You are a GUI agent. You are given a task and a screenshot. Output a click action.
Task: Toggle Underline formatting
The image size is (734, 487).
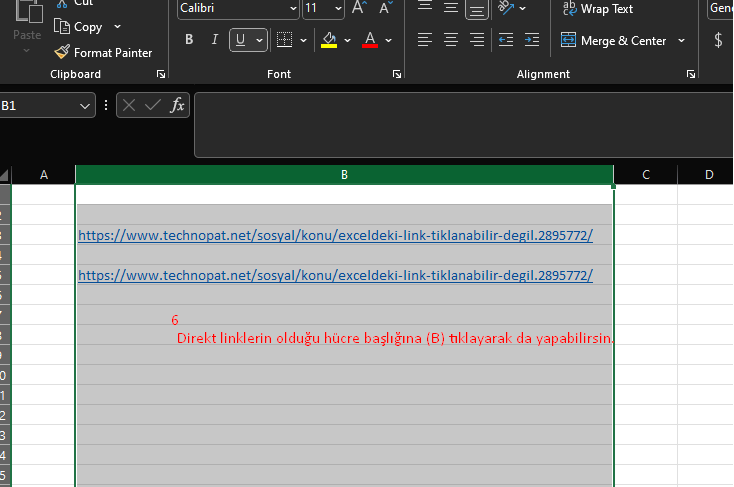(241, 40)
